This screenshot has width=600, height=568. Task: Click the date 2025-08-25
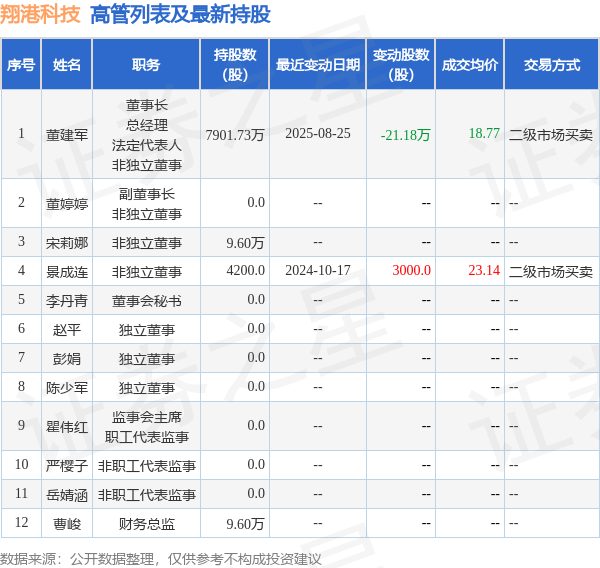(318, 133)
